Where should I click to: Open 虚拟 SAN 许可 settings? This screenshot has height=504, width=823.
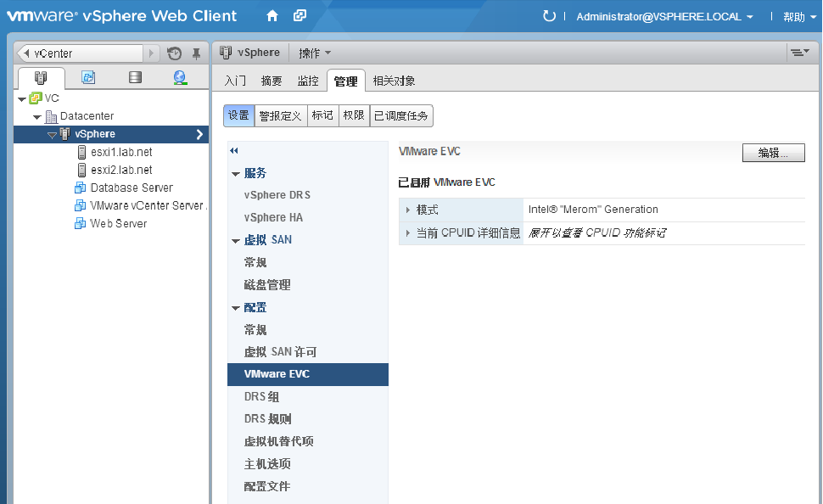click(x=280, y=352)
